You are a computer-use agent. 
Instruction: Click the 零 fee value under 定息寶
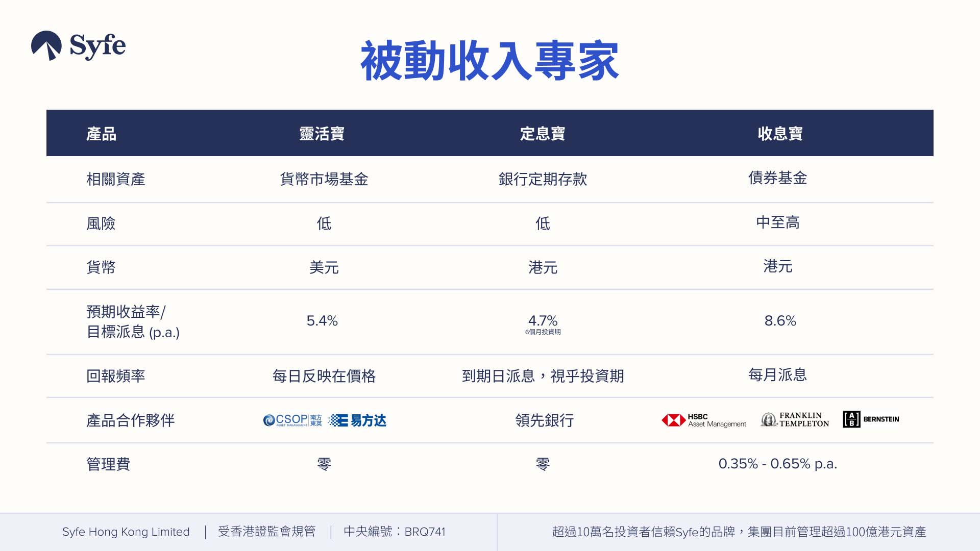543,465
